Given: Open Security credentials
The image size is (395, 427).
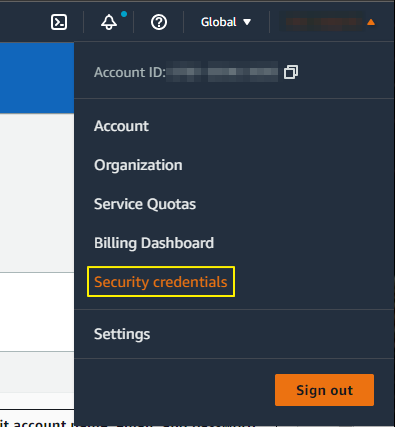Looking at the screenshot, I should point(161,282).
